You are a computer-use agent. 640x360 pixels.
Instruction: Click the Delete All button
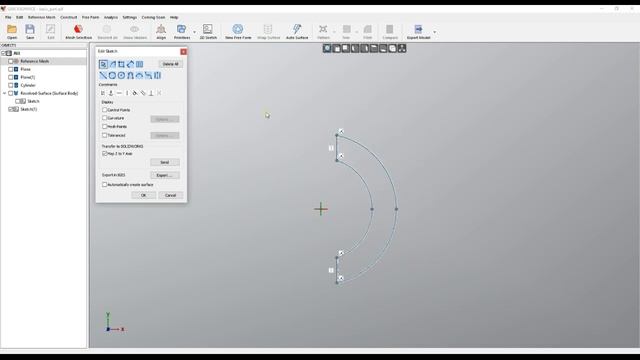click(x=171, y=64)
